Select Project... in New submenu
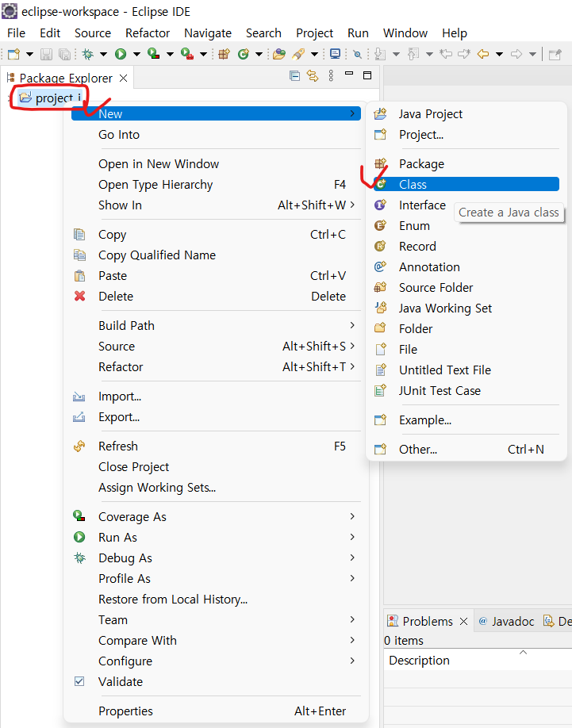This screenshot has height=728, width=572. (x=466, y=135)
